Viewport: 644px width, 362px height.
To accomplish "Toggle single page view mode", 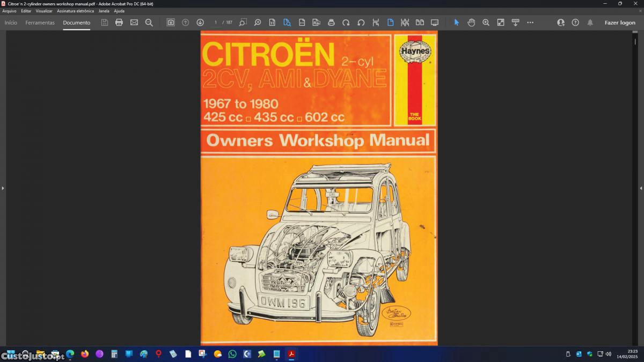I will pyautogui.click(x=390, y=23).
